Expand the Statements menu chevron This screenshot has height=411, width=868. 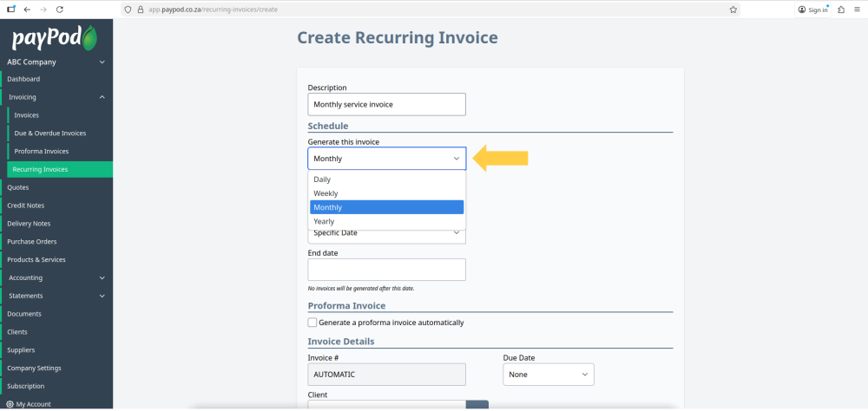(x=102, y=296)
